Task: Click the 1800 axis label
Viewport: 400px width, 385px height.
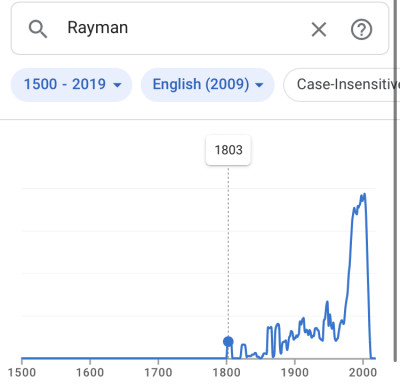Action: [x=227, y=372]
